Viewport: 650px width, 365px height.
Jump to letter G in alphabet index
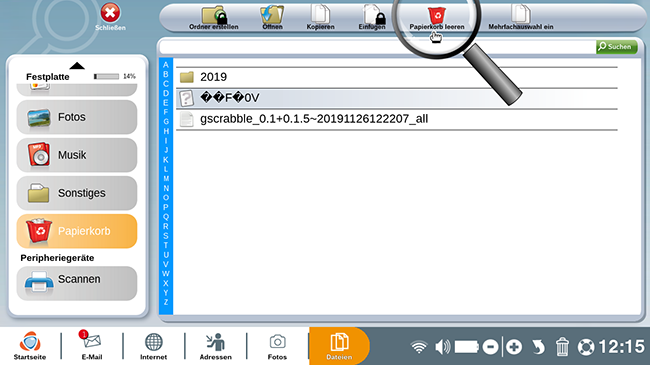pos(166,122)
